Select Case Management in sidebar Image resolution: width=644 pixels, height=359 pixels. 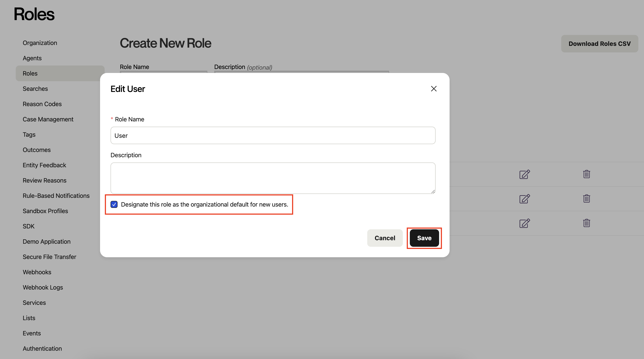pyautogui.click(x=48, y=119)
